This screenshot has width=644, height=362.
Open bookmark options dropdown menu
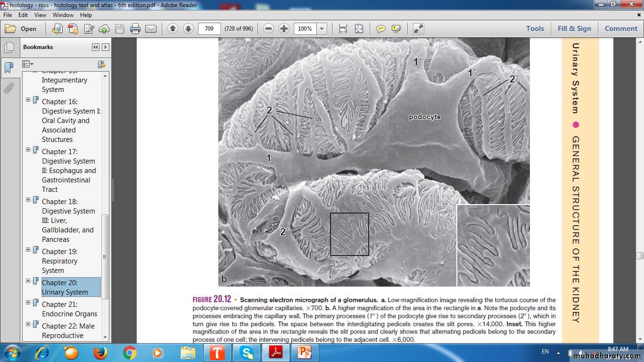point(28,64)
